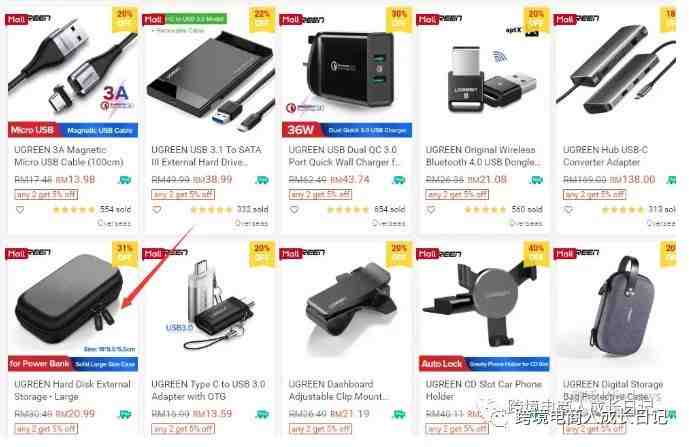The width and height of the screenshot is (689, 447).
Task: Click the Mall badge on the Hard Disk Storage case card
Action: (x=16, y=254)
